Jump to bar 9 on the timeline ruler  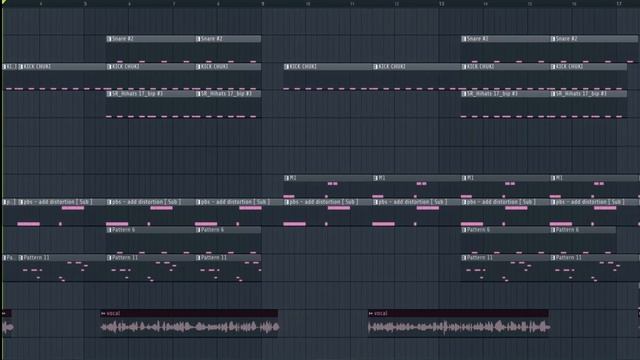[263, 4]
